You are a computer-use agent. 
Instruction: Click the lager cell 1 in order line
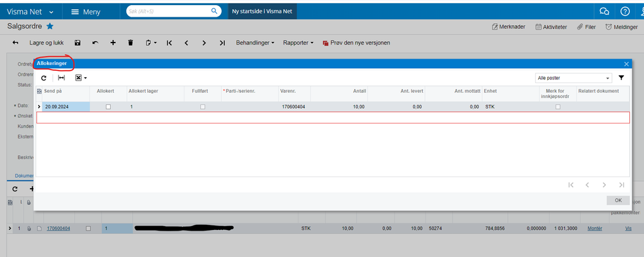(117, 229)
